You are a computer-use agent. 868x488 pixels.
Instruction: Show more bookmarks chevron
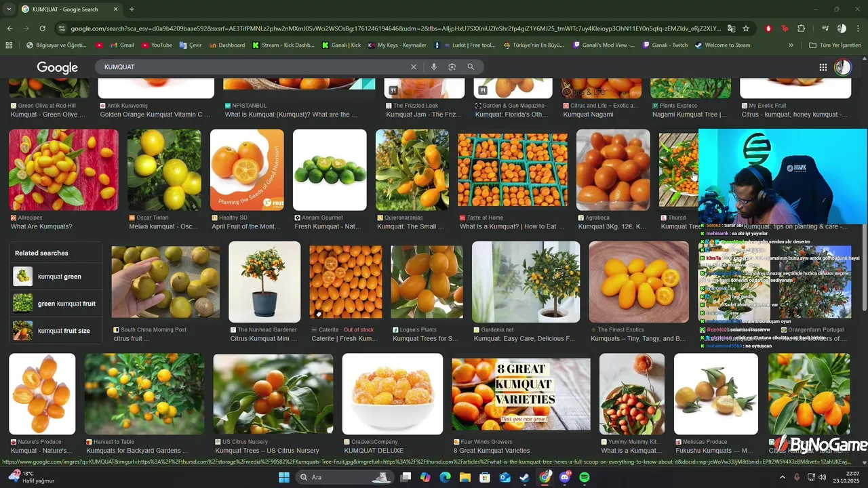coord(791,45)
